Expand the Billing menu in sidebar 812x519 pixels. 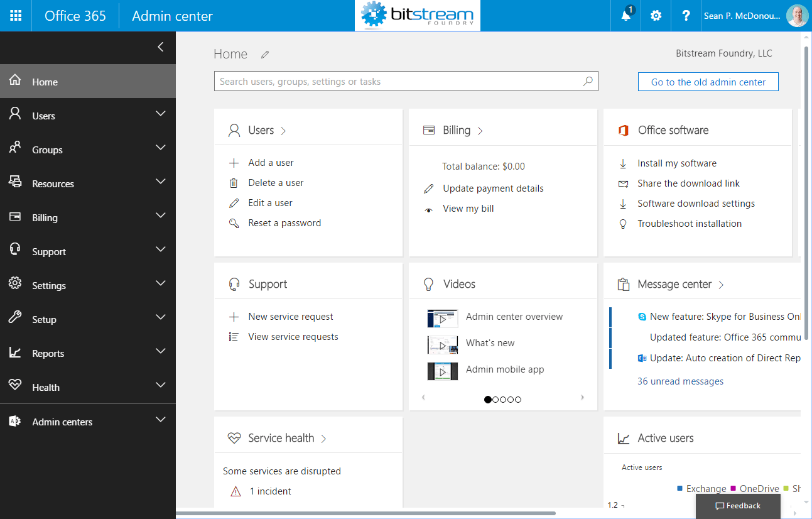(160, 217)
